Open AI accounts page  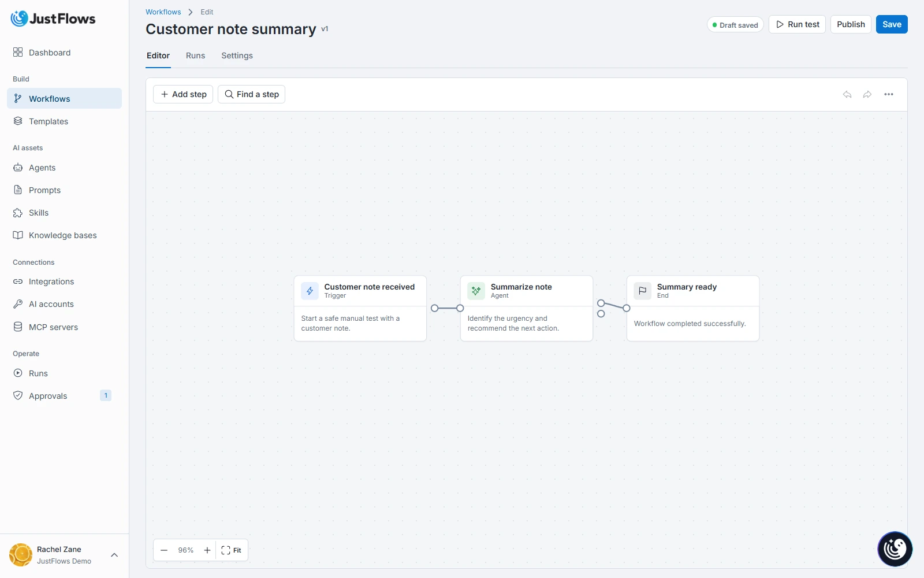(64, 304)
